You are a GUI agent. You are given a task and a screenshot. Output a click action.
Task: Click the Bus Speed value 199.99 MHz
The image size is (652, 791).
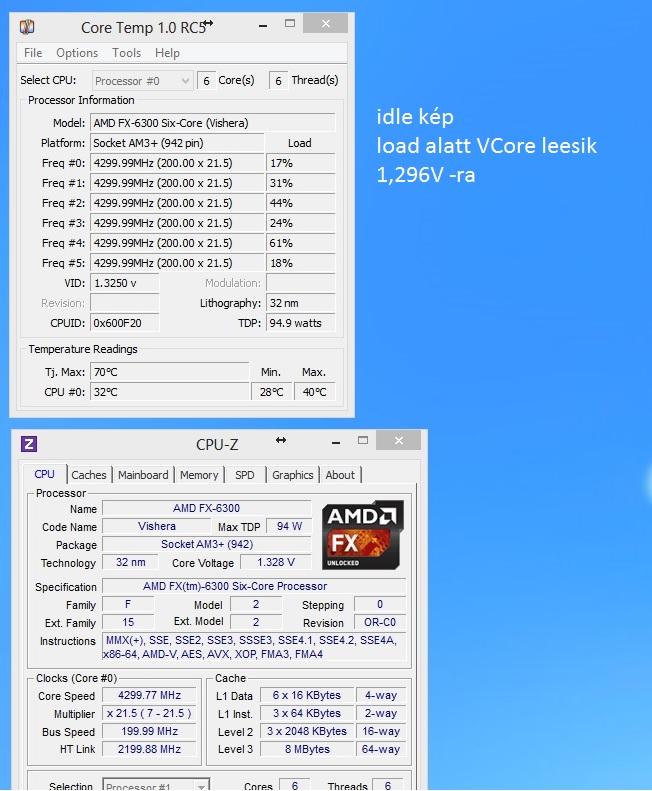pyautogui.click(x=149, y=731)
